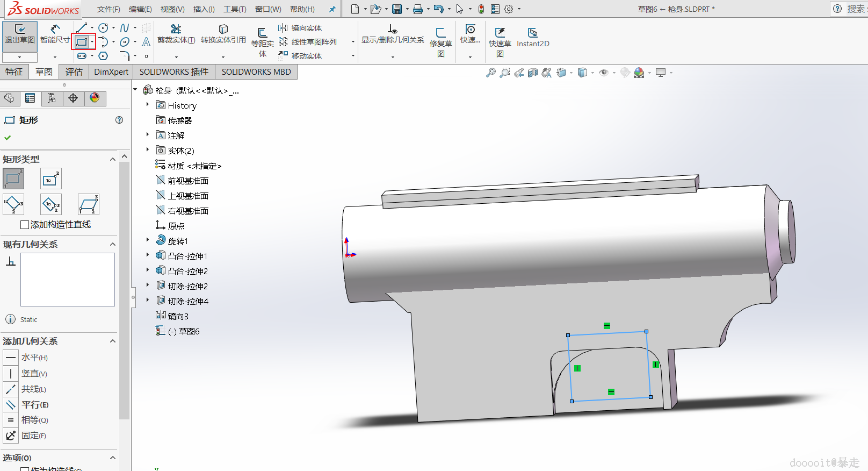Open the appearance color wheel tab
Image resolution: width=868 pixels, height=471 pixels.
click(95, 98)
